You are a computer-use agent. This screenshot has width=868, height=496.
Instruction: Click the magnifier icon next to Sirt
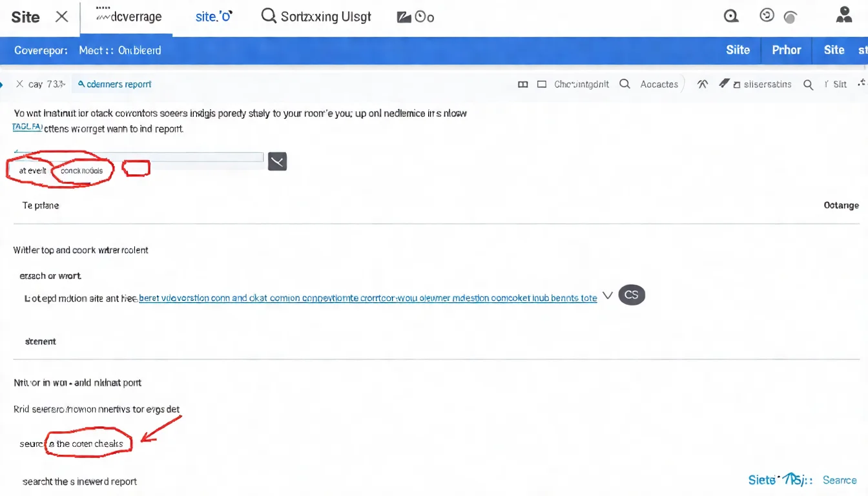click(x=808, y=84)
